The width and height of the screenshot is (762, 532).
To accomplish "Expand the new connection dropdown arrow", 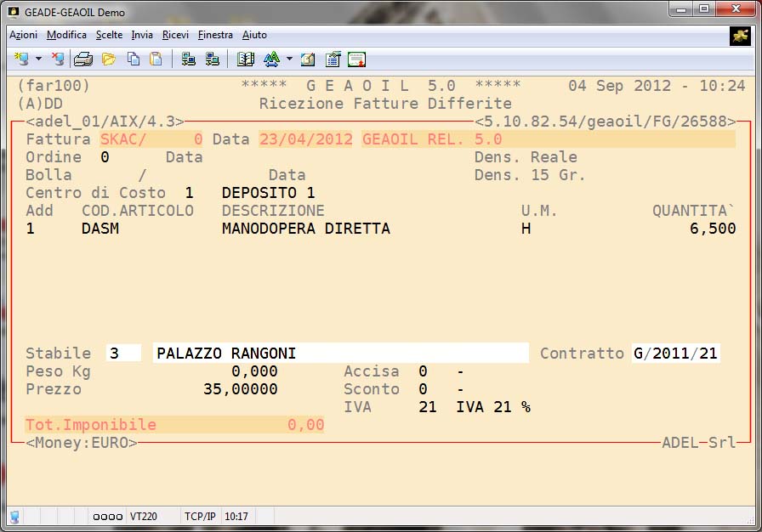I will pyautogui.click(x=38, y=59).
